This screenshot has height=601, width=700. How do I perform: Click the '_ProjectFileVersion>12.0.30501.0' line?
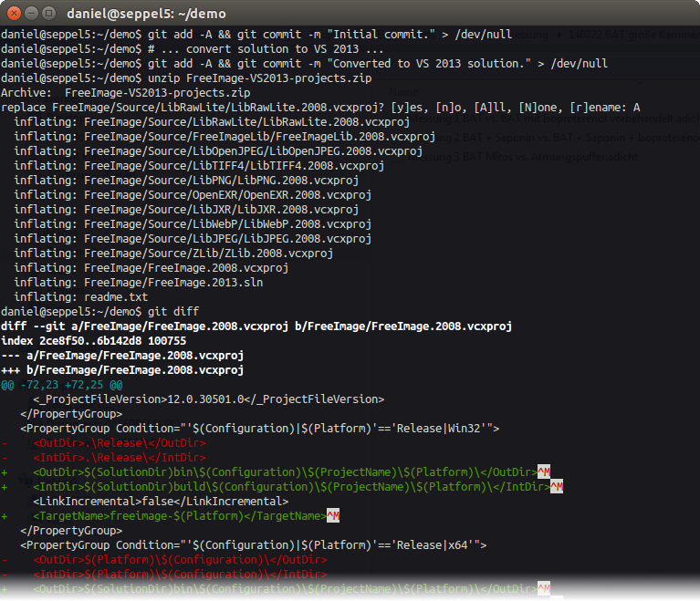point(208,399)
